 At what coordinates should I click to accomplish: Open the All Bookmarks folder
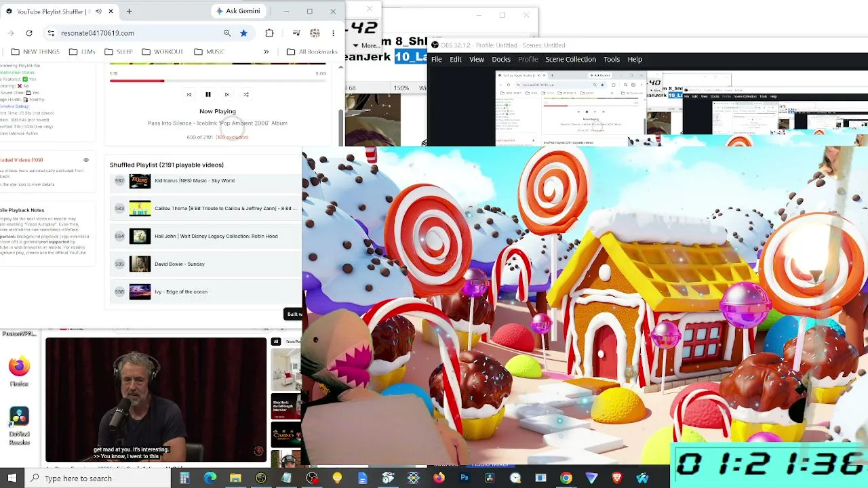click(312, 52)
